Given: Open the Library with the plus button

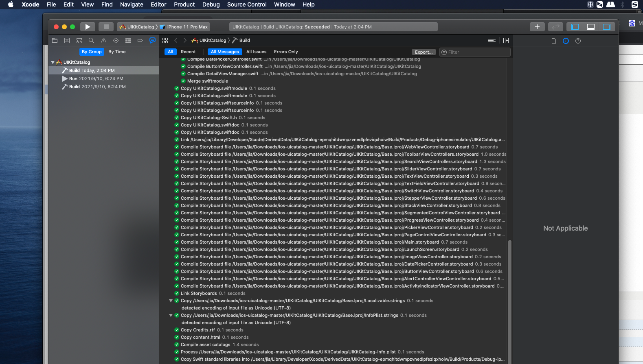Looking at the screenshot, I should [537, 27].
